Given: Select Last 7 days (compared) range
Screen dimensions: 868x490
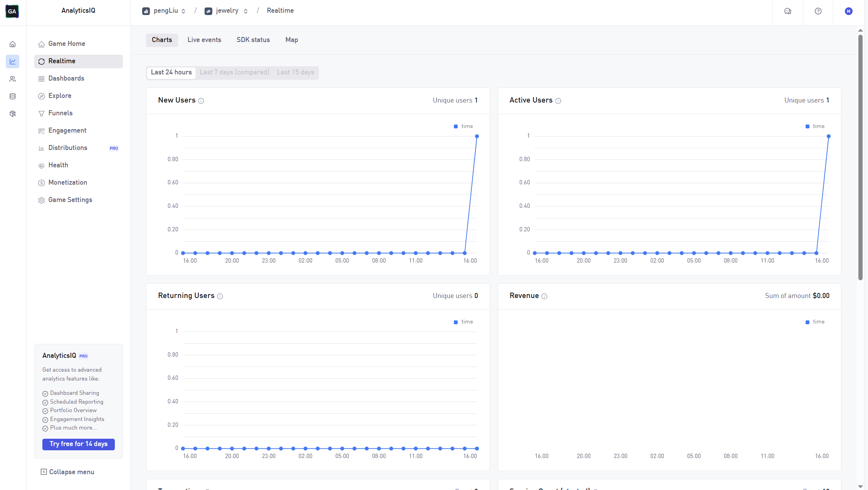Looking at the screenshot, I should coord(234,72).
